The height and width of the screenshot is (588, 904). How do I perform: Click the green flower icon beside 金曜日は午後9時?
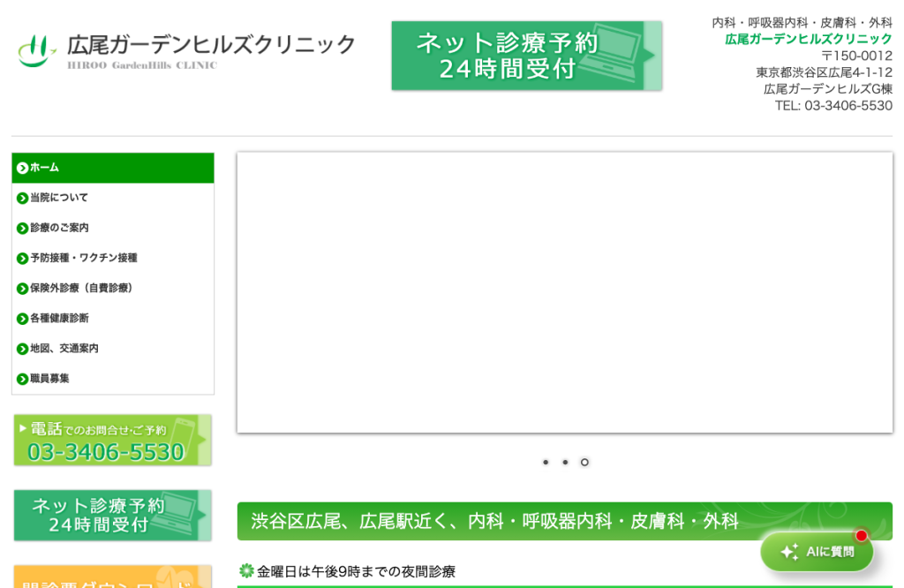click(x=247, y=570)
